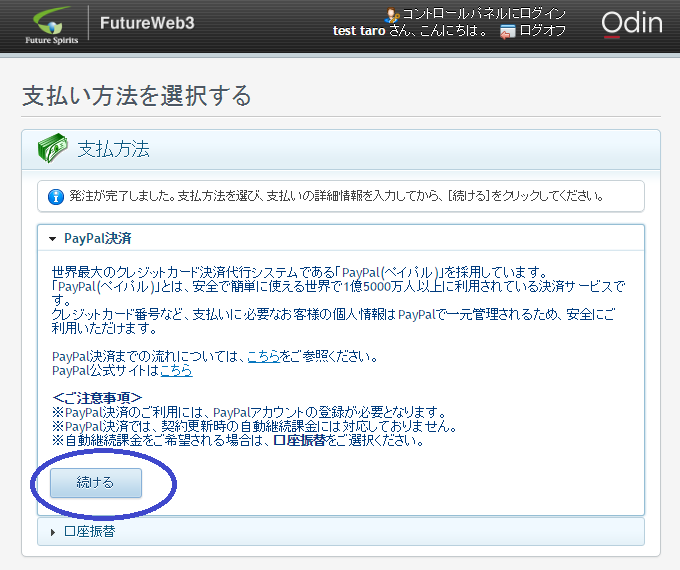The image size is (680, 570).
Task: Click the blue information icon
Action: click(x=56, y=197)
